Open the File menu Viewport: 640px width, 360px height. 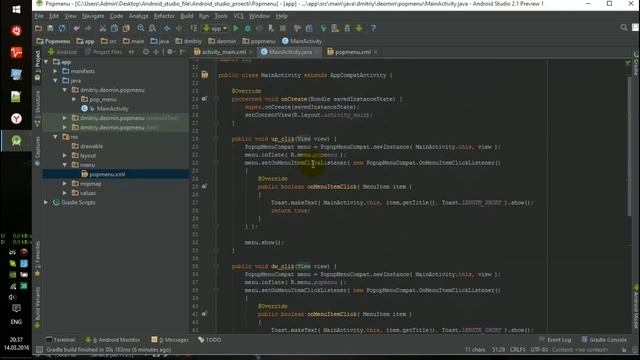click(39, 16)
